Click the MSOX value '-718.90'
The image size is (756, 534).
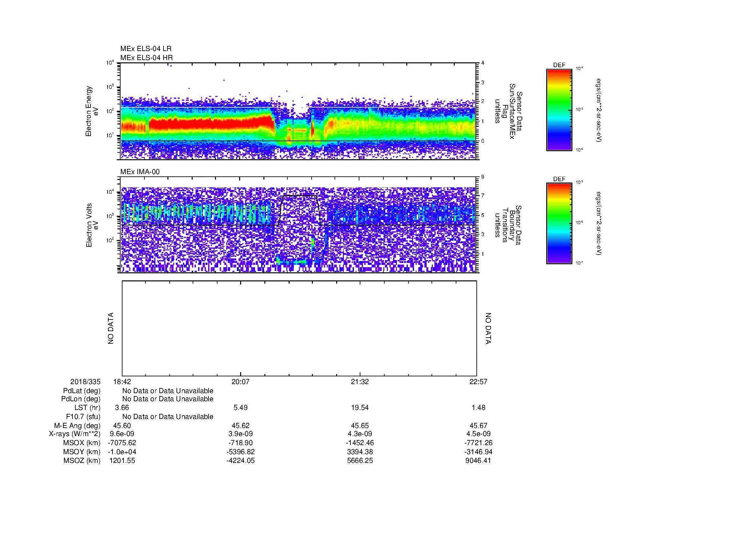point(241,443)
